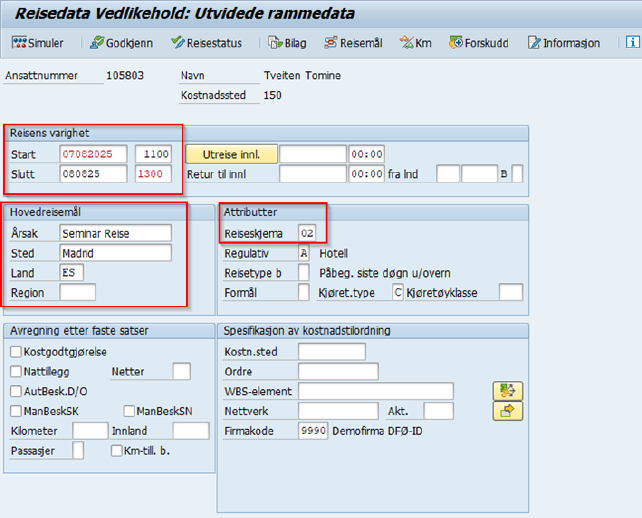Viewport: 642px width, 518px height.
Task: Click the Reisetype b field
Action: (x=303, y=273)
